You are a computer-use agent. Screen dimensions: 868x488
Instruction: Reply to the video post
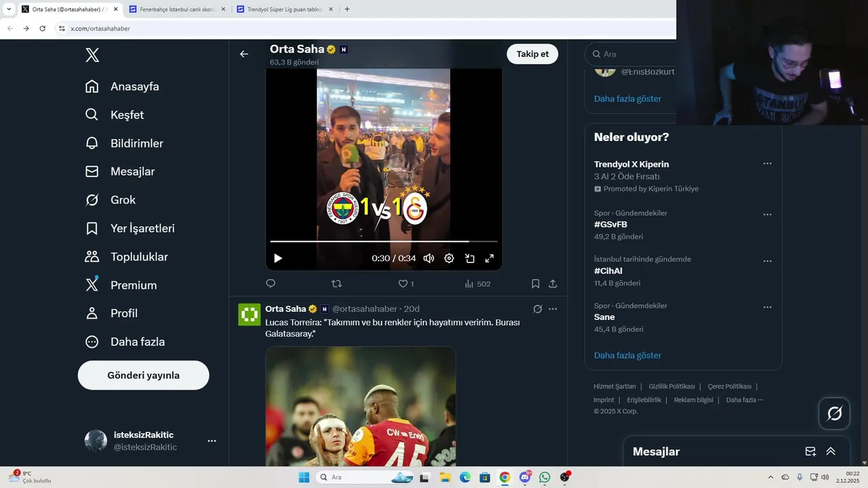coord(271,284)
